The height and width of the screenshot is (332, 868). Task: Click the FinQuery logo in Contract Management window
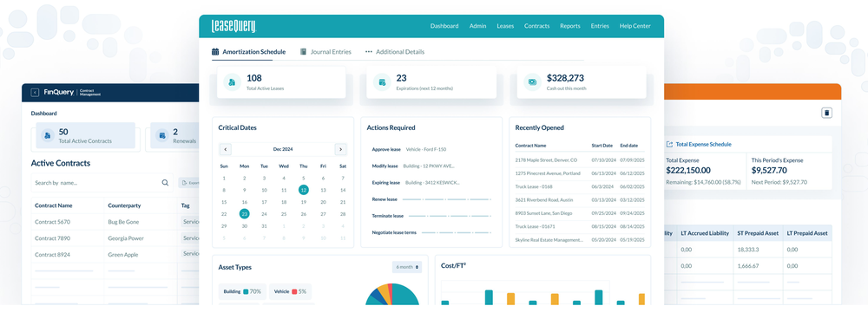pos(59,93)
